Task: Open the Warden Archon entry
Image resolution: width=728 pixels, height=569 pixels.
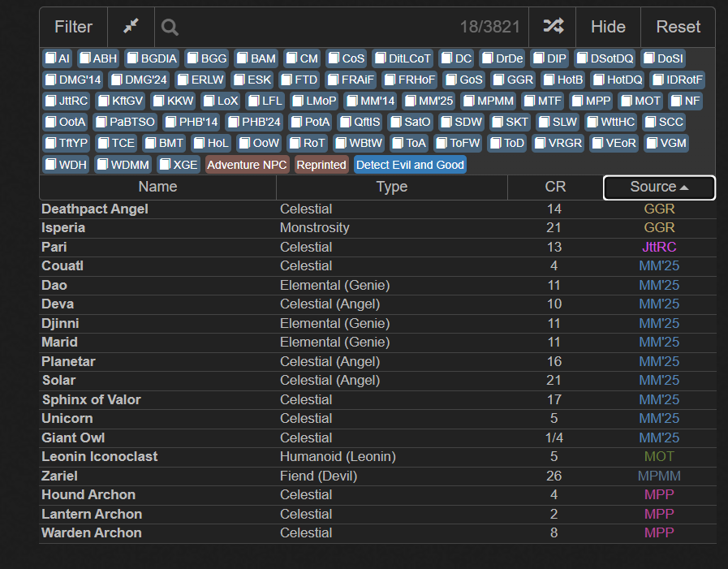Action: click(x=377, y=533)
